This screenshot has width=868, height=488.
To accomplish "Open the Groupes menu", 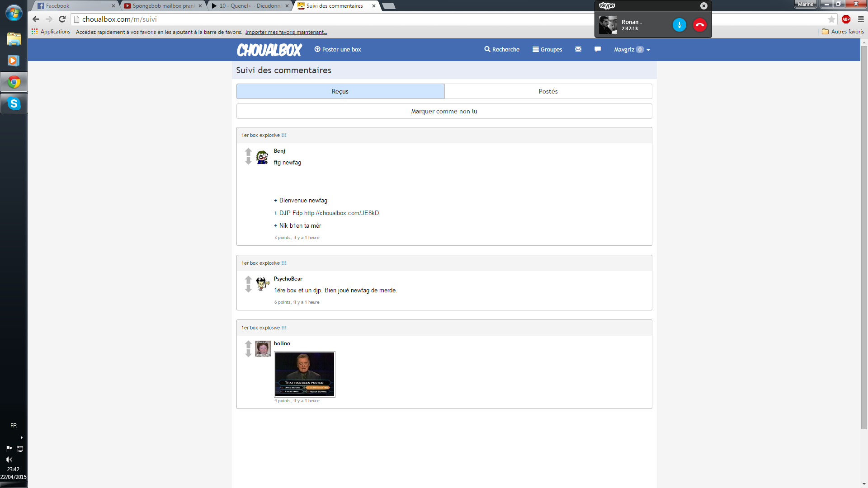I will pyautogui.click(x=547, y=50).
